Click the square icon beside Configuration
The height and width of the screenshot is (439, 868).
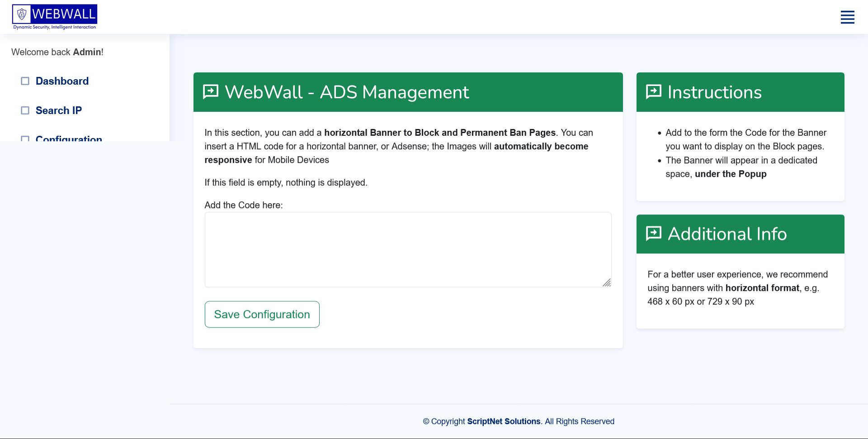pyautogui.click(x=25, y=138)
